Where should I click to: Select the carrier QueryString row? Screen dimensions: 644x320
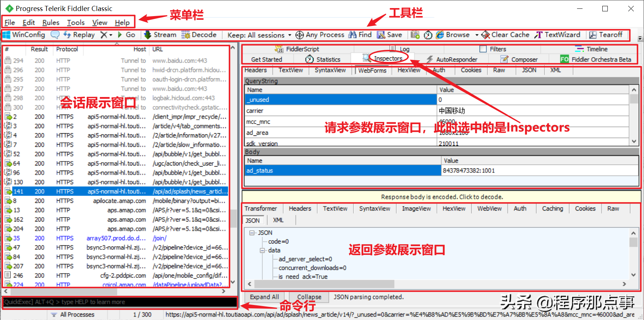437,111
